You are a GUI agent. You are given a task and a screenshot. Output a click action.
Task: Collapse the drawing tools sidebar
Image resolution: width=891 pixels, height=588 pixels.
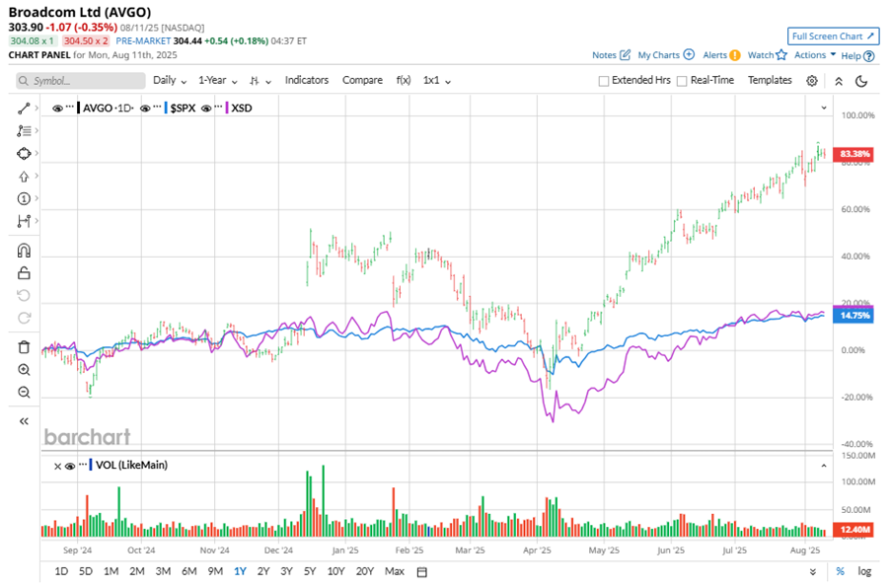coord(24,421)
